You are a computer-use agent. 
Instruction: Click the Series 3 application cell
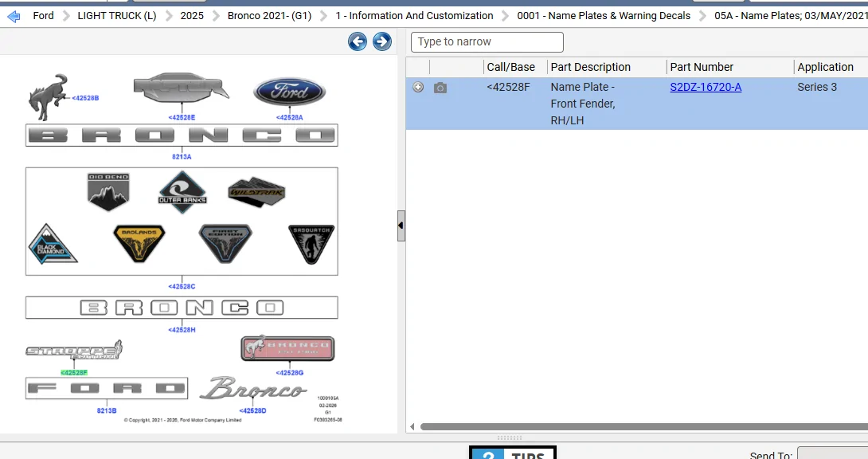point(817,87)
